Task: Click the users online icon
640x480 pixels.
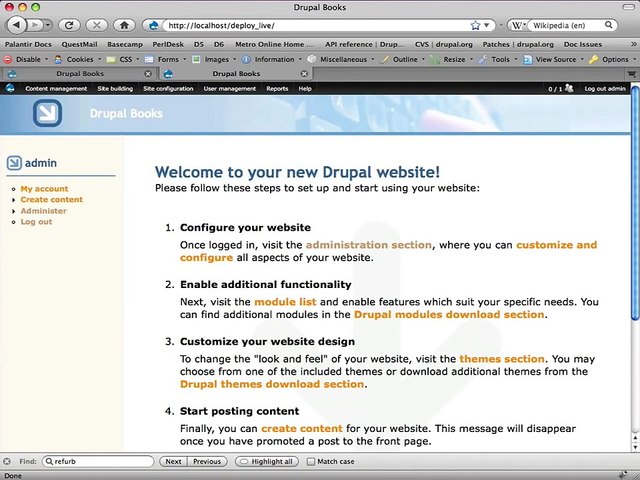Action: [x=569, y=88]
